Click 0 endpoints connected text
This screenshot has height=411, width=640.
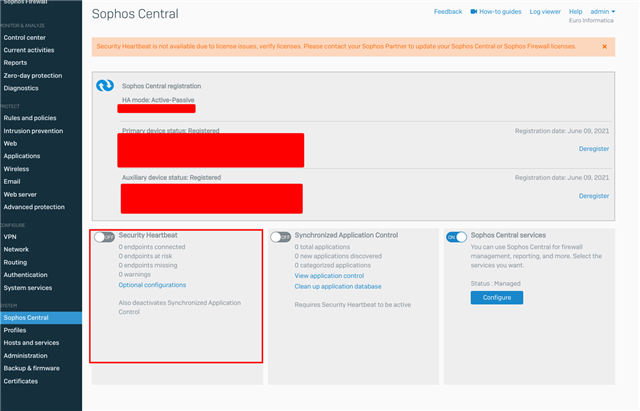[151, 247]
